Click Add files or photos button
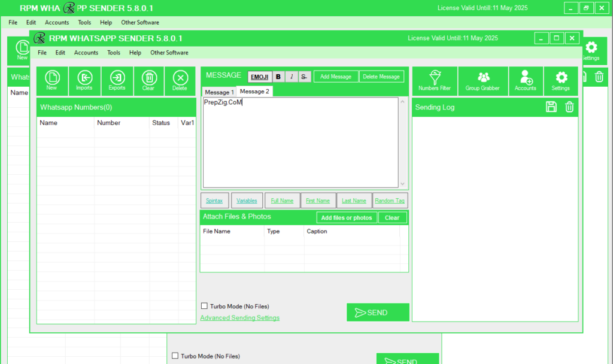The width and height of the screenshot is (613, 364). coord(347,218)
